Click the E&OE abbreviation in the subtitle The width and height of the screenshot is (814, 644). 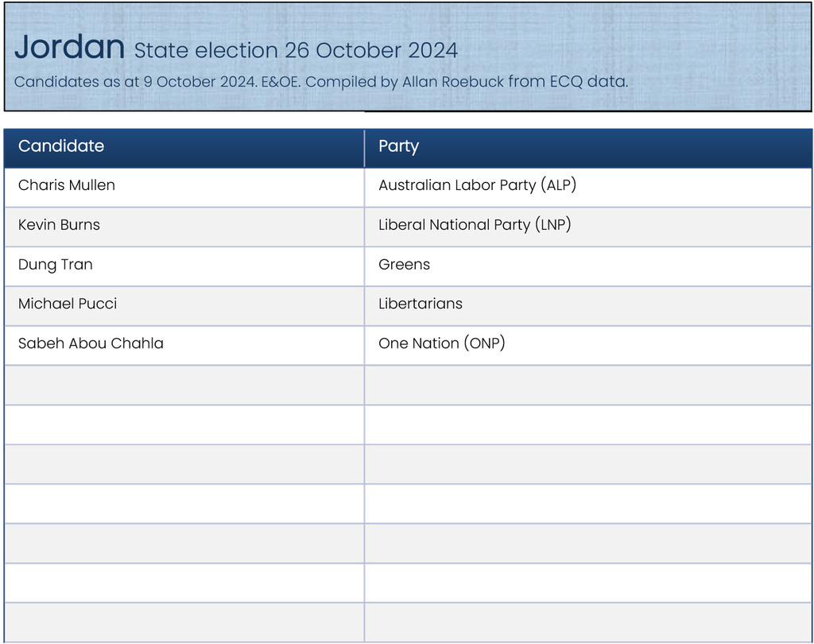pyautogui.click(x=280, y=82)
